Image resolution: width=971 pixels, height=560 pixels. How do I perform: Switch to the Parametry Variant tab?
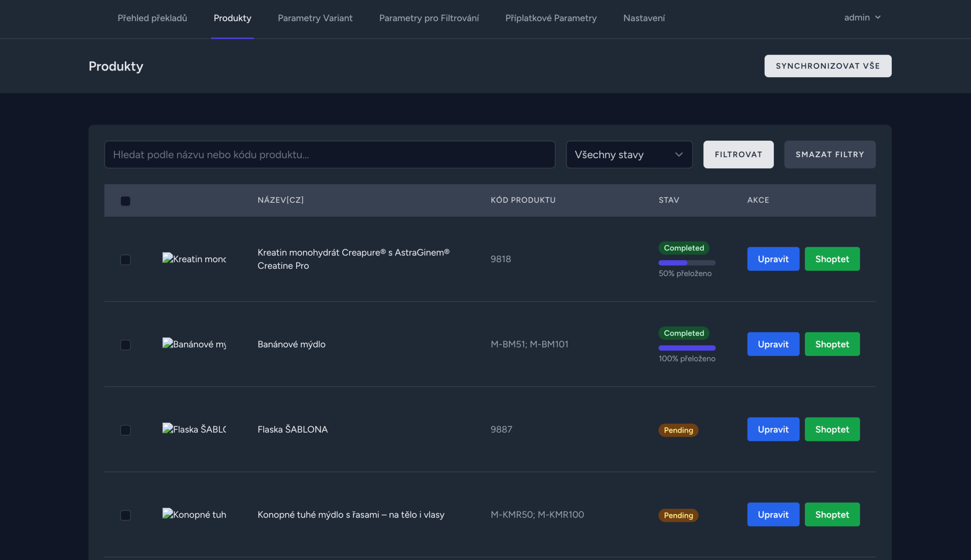click(315, 18)
